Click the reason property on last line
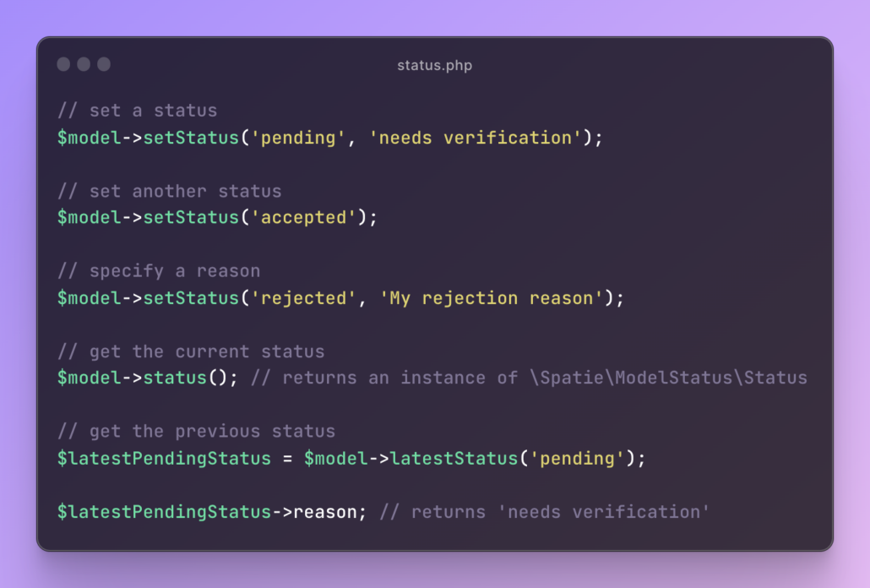Viewport: 870px width, 588px height. 324,512
